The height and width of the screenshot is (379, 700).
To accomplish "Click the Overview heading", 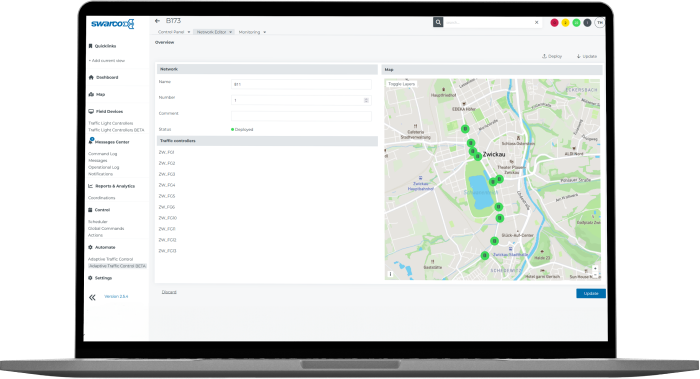I will [x=164, y=42].
